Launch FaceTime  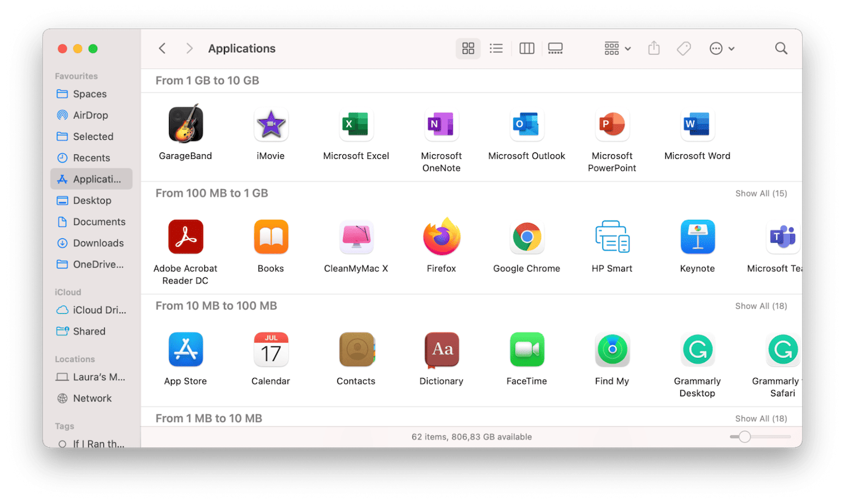pyautogui.click(x=527, y=350)
